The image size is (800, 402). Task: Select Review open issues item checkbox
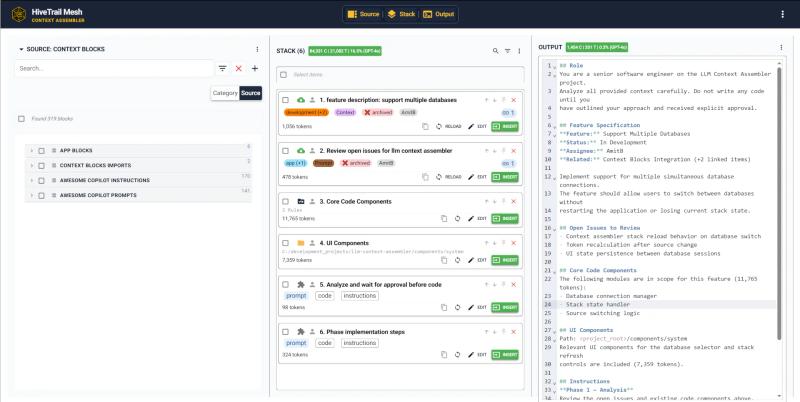(286, 151)
